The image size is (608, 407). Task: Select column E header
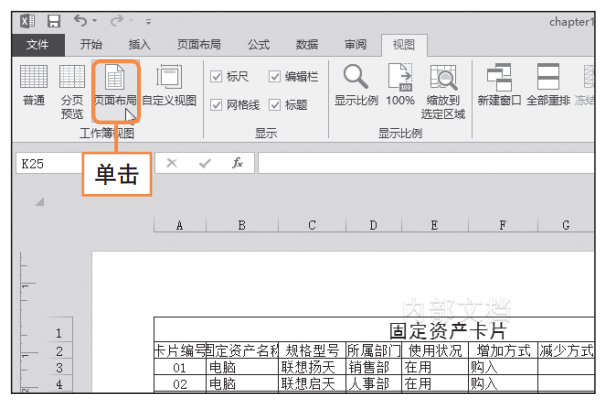435,225
